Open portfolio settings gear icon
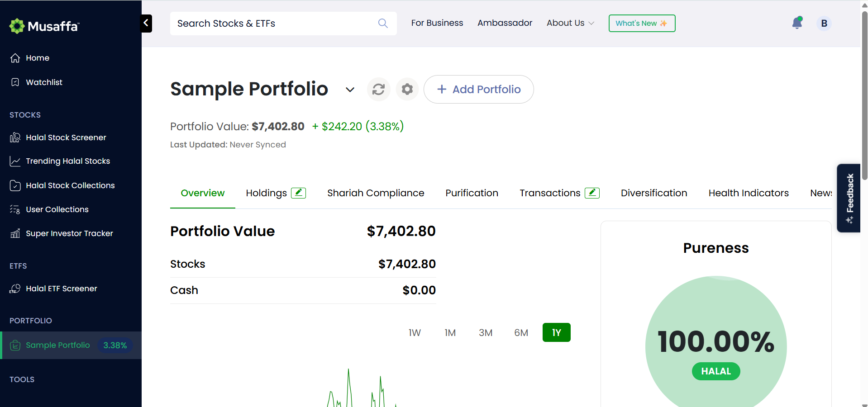868x407 pixels. click(407, 89)
